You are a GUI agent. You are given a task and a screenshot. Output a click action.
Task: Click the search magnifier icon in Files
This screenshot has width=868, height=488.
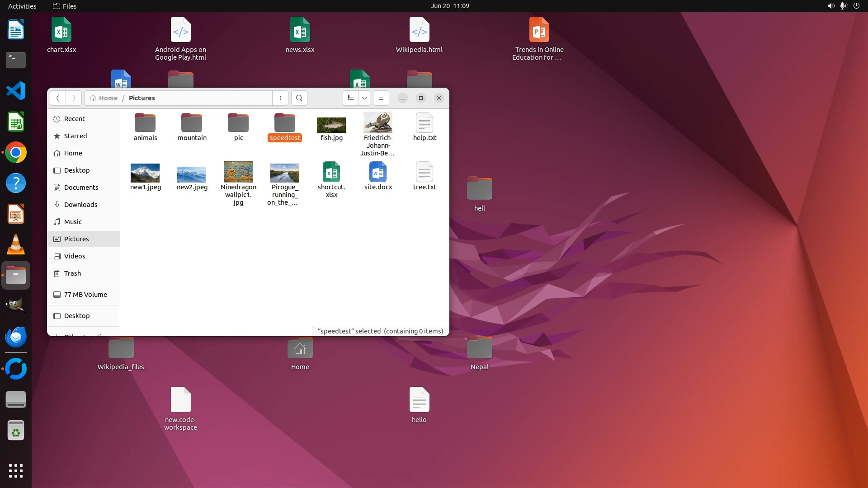299,98
